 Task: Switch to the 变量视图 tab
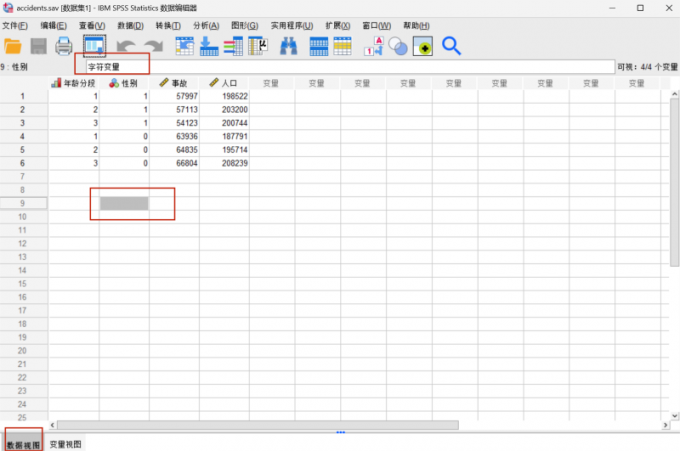click(x=66, y=444)
